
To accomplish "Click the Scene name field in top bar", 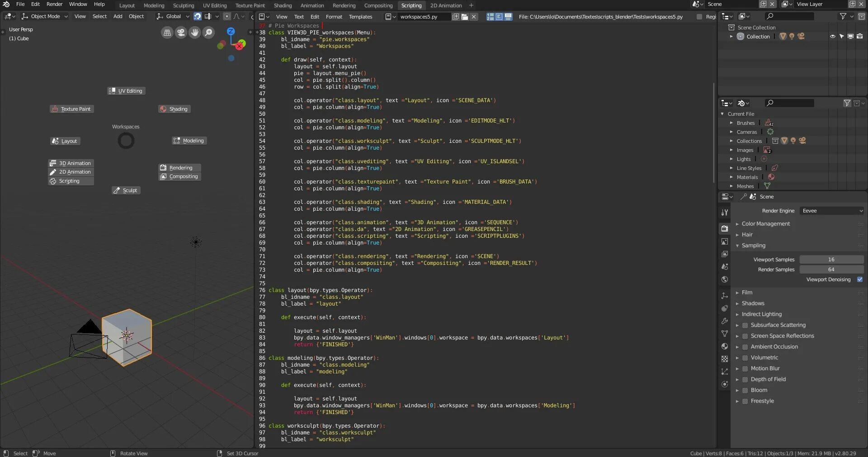I will pos(731,4).
